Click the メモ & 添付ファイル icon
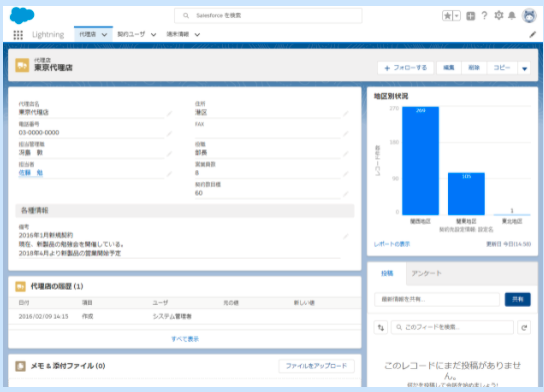This screenshot has width=544, height=392. (x=20, y=366)
